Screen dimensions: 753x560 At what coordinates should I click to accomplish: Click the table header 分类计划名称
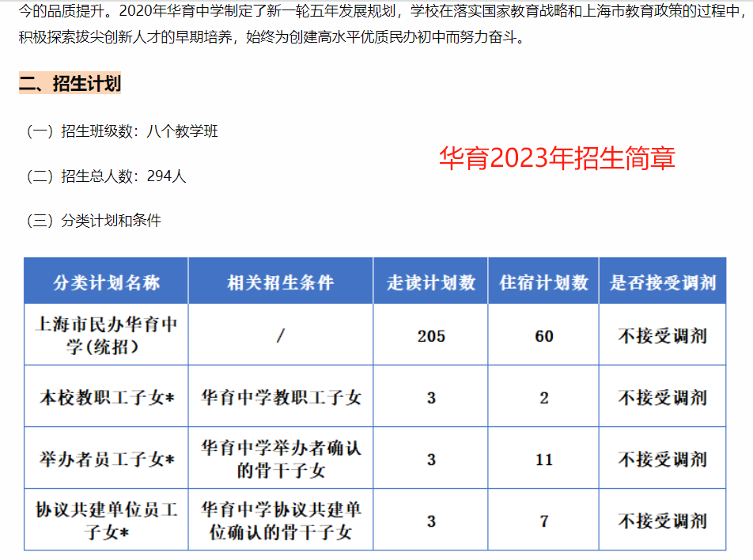[x=106, y=282]
